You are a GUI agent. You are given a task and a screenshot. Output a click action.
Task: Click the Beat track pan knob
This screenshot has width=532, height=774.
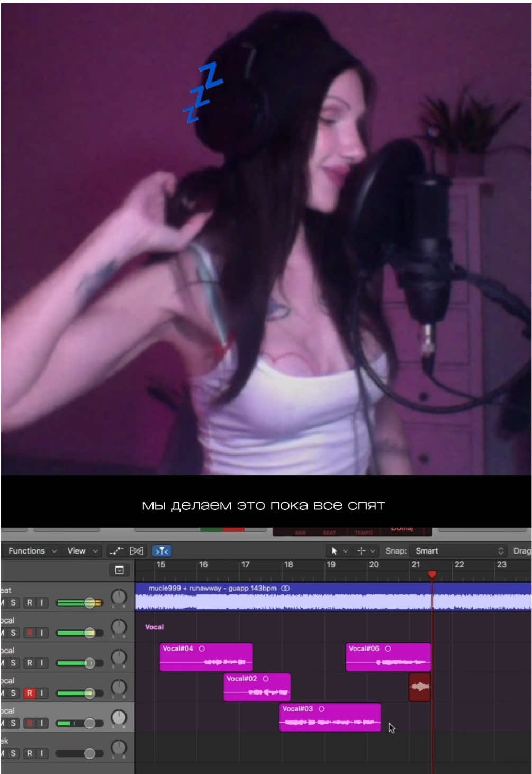tap(119, 597)
